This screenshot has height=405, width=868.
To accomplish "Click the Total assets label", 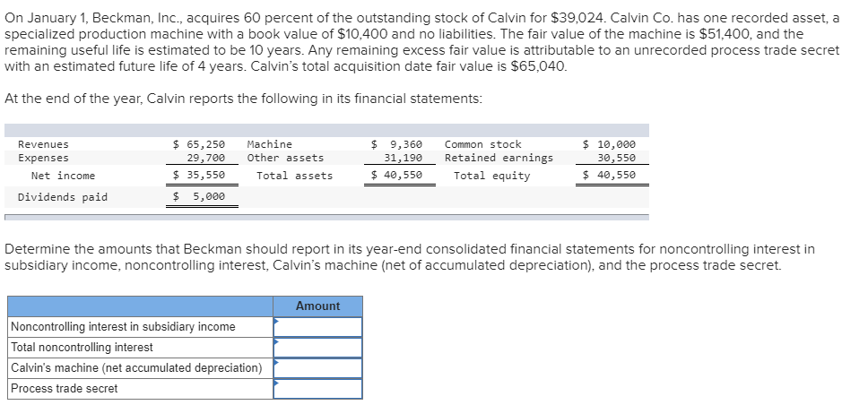I will click(x=294, y=176).
